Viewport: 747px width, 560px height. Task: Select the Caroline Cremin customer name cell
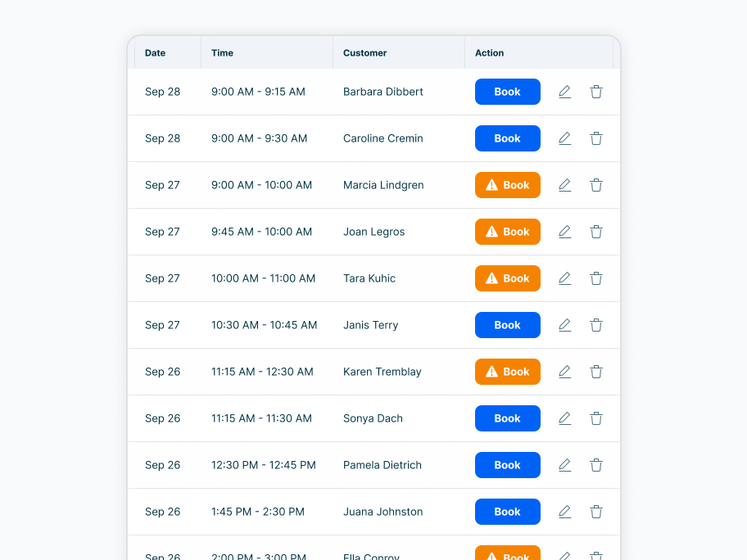tap(383, 138)
